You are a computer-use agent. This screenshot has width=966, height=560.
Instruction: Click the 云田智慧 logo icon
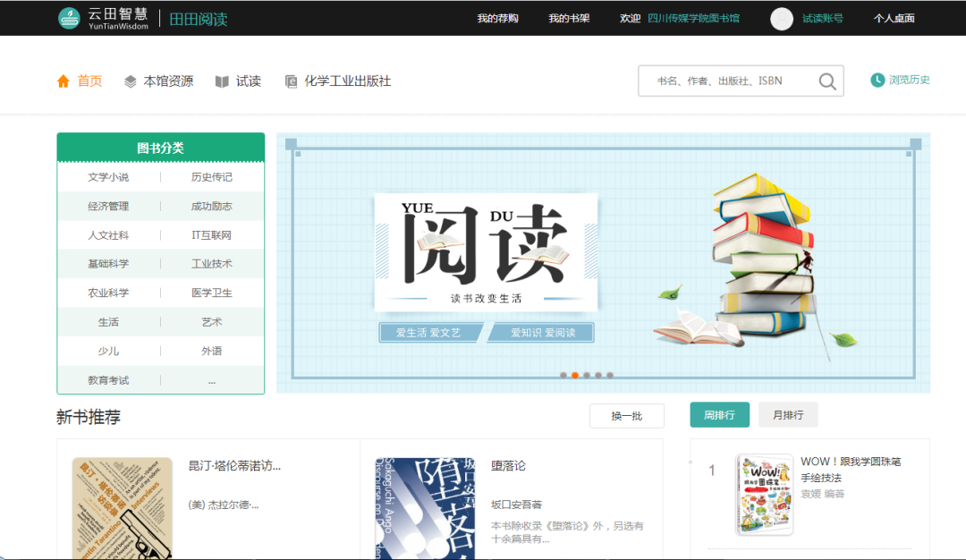(69, 18)
